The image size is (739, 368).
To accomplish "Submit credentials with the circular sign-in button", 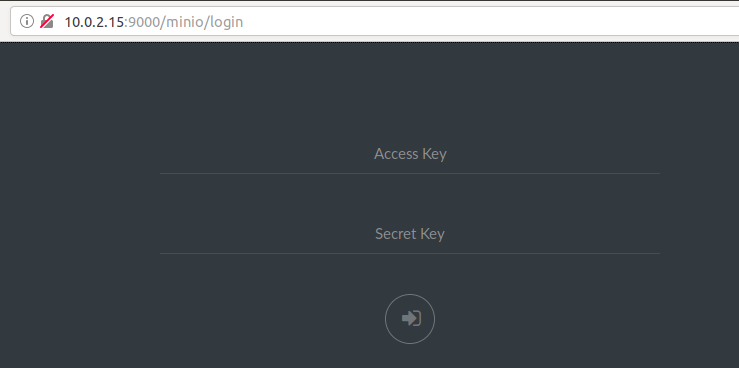I will tap(410, 319).
